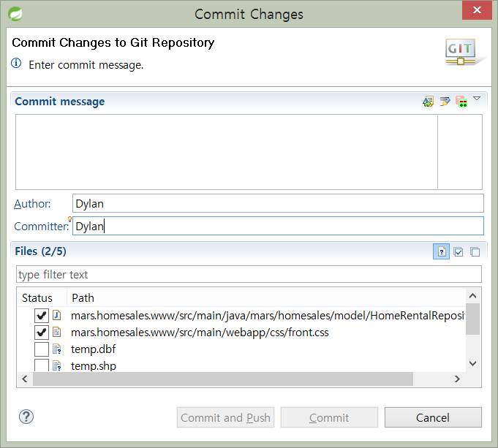
Task: Click the Amend previous commit icon
Action: coord(429,102)
